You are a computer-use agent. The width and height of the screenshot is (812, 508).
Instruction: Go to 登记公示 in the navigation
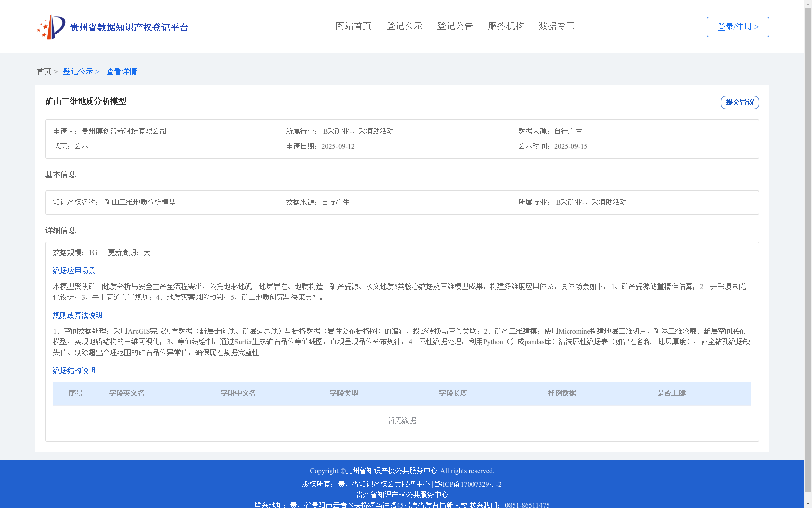[404, 26]
